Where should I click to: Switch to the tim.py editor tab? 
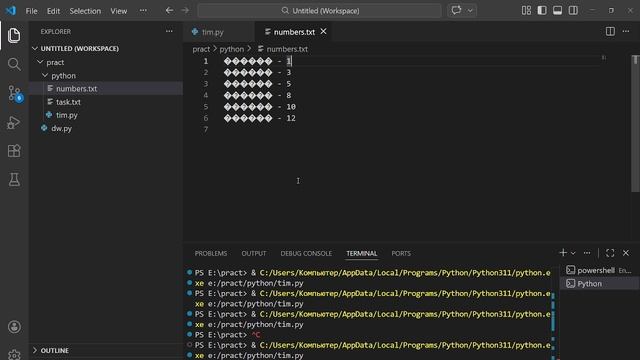coord(218,32)
